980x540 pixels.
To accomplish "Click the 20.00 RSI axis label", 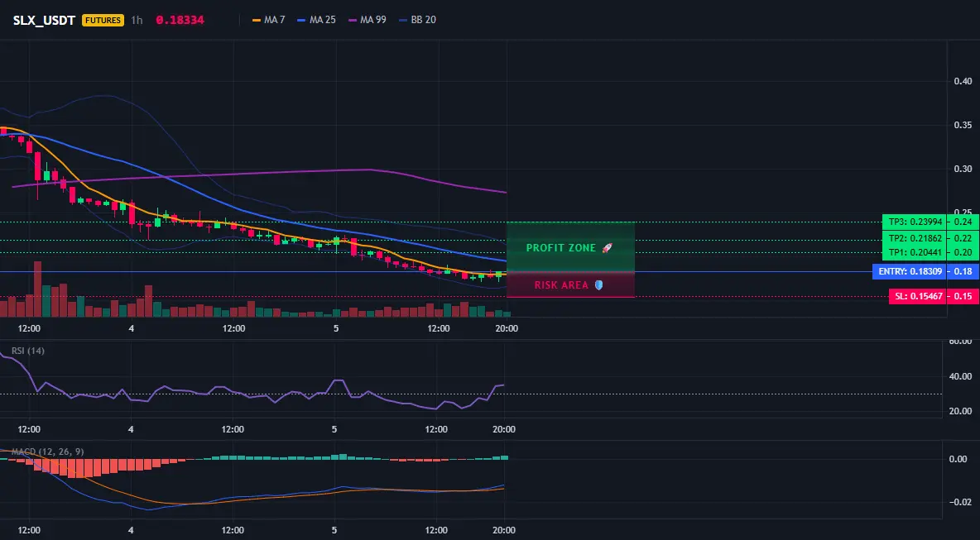I will point(961,411).
